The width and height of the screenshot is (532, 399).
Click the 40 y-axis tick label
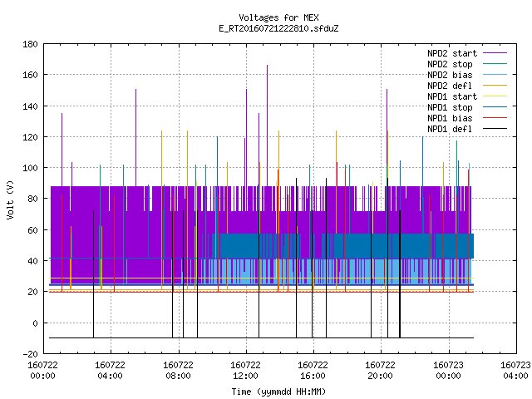pyautogui.click(x=32, y=261)
